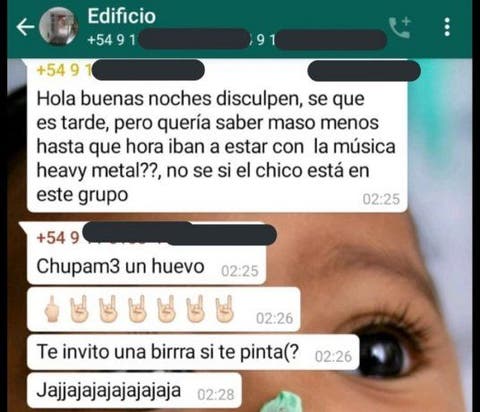Tap the first rock horns emoji

pos(79,309)
